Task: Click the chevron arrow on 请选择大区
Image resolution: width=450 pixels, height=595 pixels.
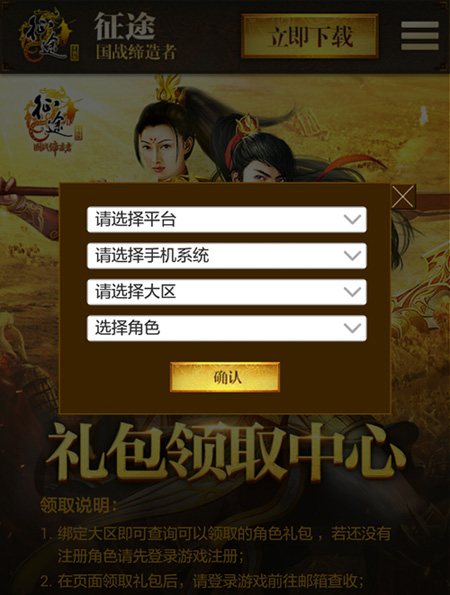Action: pyautogui.click(x=352, y=292)
